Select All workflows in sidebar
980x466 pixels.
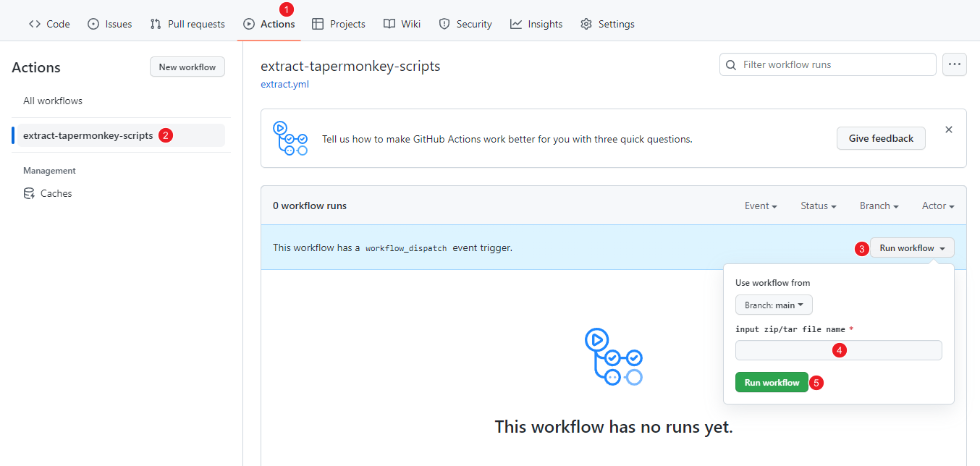pos(122,101)
